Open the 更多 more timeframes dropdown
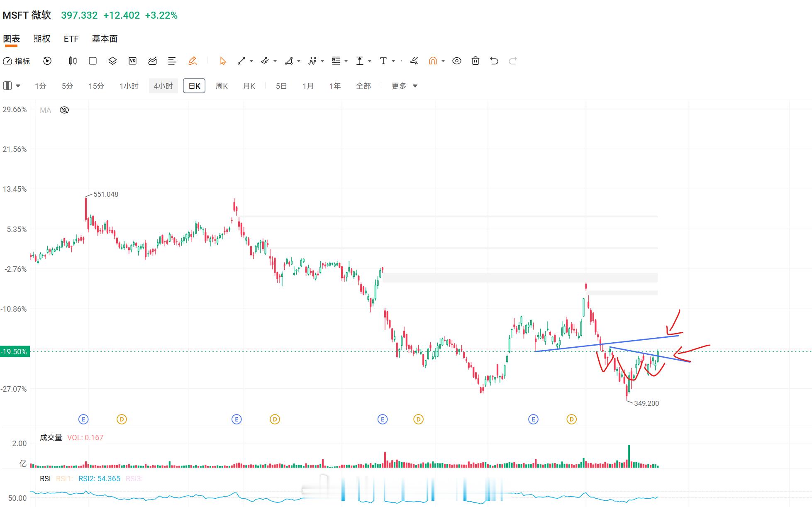The image size is (812, 507). [404, 86]
